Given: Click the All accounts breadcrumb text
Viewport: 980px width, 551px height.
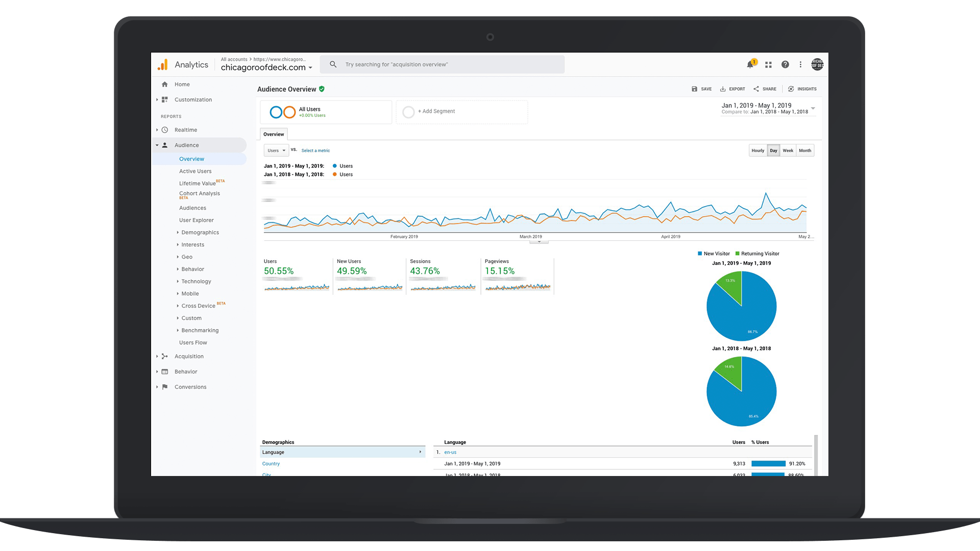Looking at the screenshot, I should coord(234,59).
